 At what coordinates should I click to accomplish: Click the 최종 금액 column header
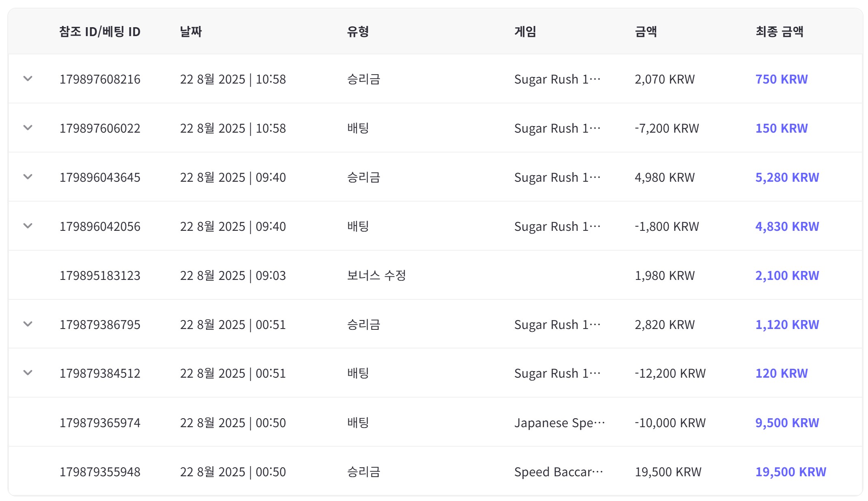(x=779, y=31)
